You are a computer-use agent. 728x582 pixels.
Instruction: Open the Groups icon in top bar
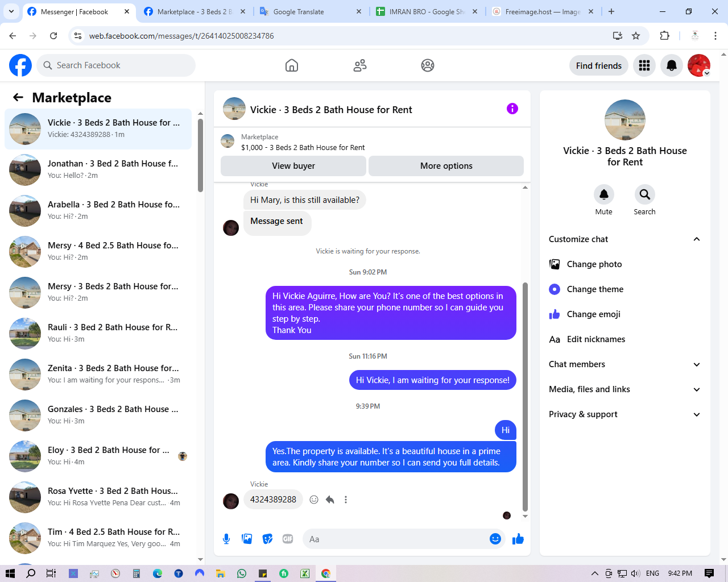(x=428, y=65)
